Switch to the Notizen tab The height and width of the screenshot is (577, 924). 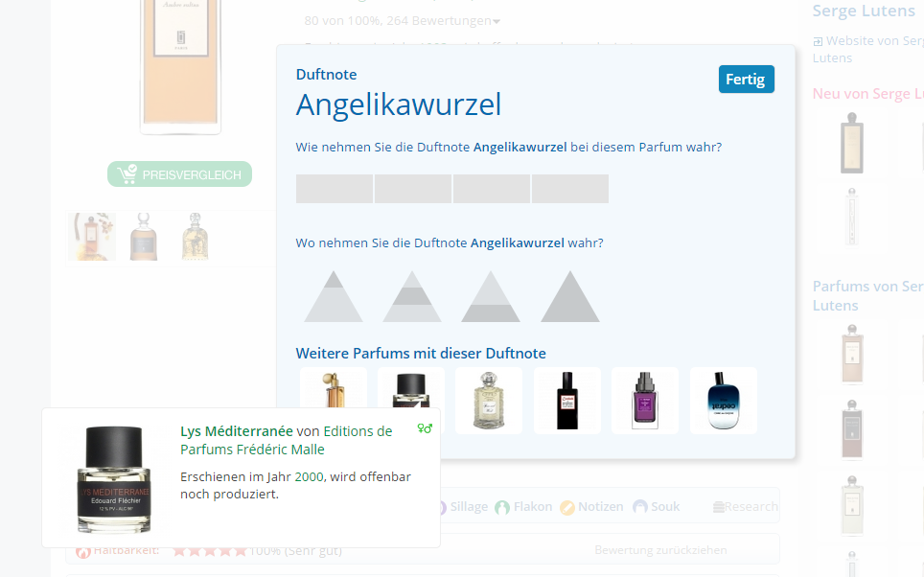(591, 507)
